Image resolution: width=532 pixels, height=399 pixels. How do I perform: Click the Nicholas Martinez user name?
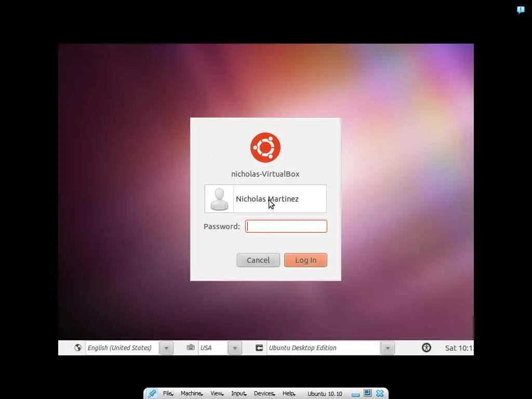[267, 199]
